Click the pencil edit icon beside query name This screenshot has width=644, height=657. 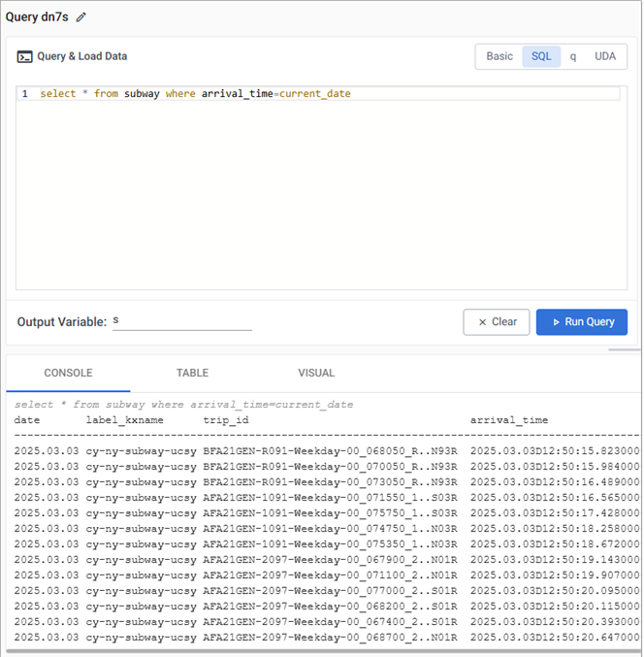click(x=81, y=17)
